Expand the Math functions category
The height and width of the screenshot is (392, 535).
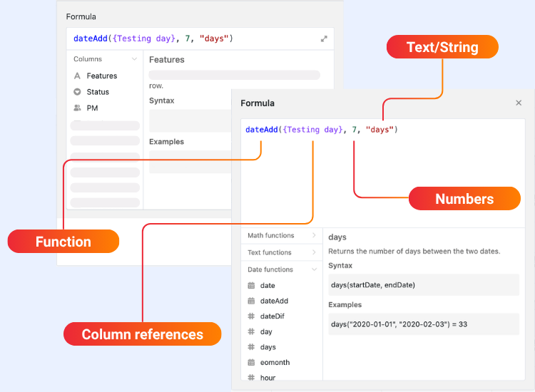point(313,236)
